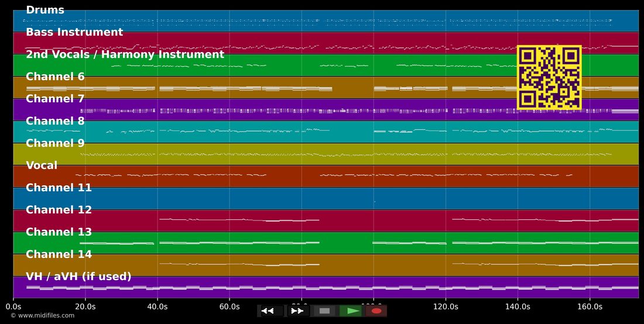Select the Vocal track label
This screenshot has height=324, width=644.
click(x=42, y=166)
